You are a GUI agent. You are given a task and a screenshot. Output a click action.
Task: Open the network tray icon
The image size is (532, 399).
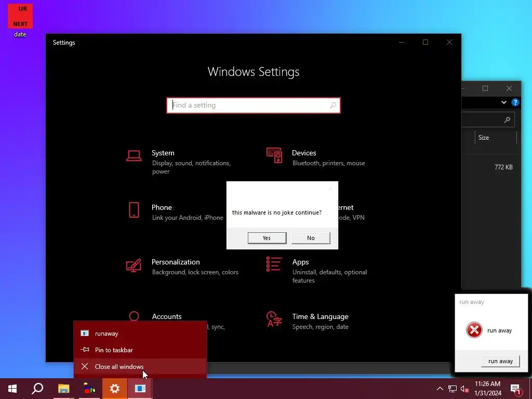[x=453, y=389]
